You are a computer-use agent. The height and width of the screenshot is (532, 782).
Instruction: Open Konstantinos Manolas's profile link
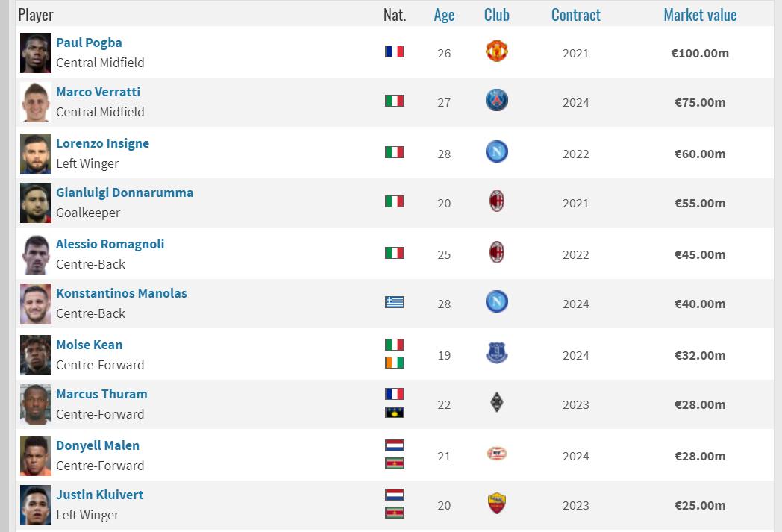(121, 293)
